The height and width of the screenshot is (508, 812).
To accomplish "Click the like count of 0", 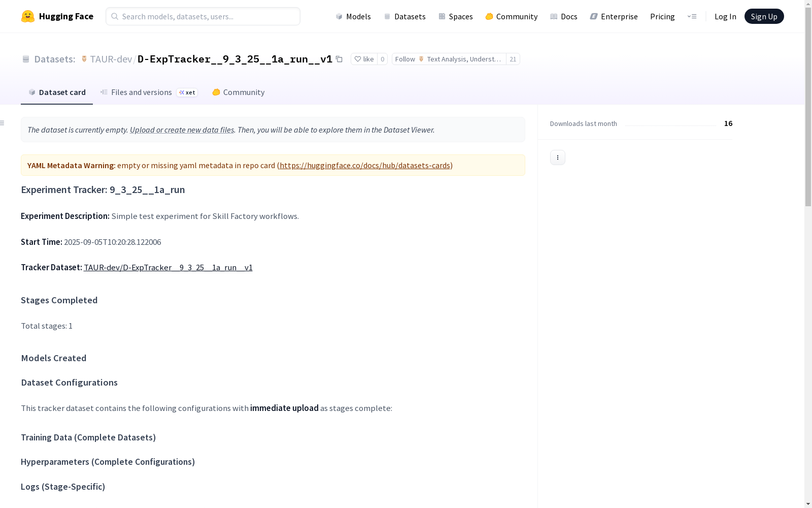I will [x=383, y=59].
